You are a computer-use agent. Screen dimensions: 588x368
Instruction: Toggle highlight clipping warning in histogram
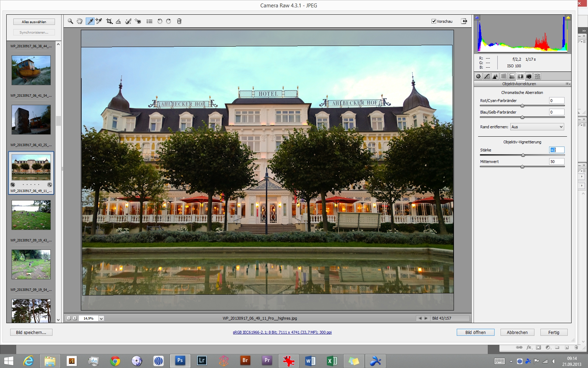[568, 18]
